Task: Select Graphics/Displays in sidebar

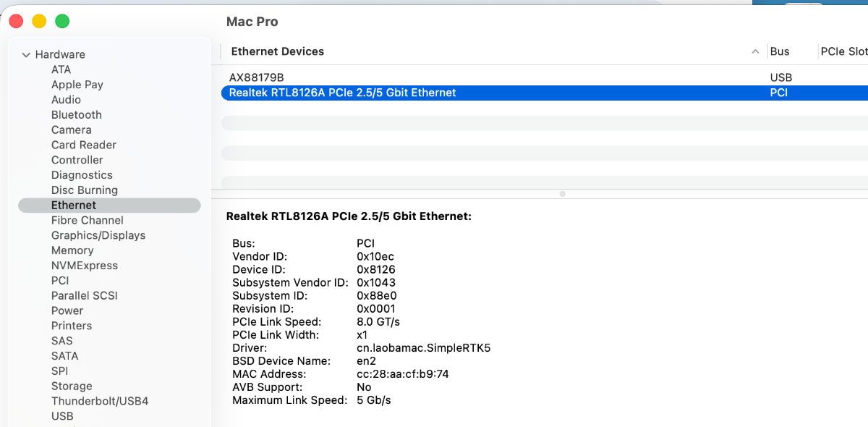Action: [98, 235]
